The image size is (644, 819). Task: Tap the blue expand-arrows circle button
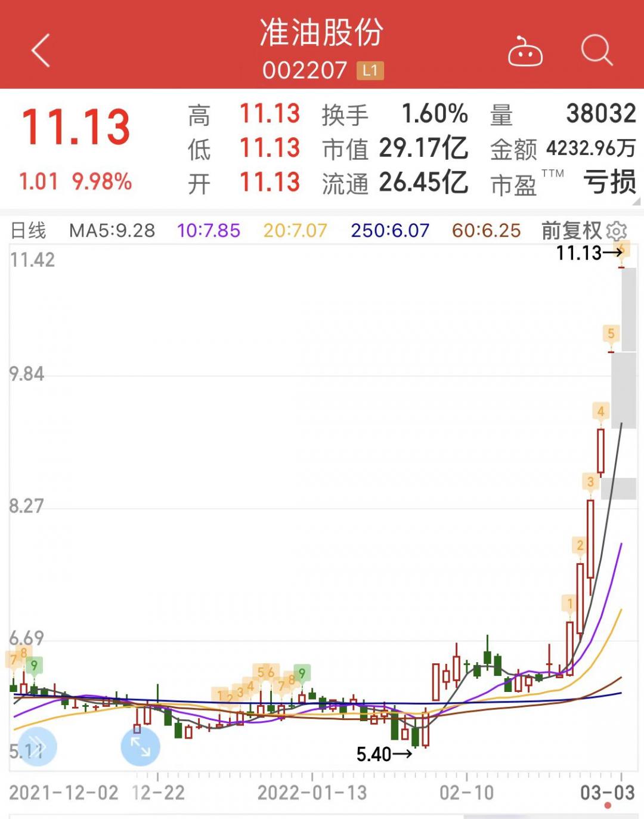[x=140, y=746]
